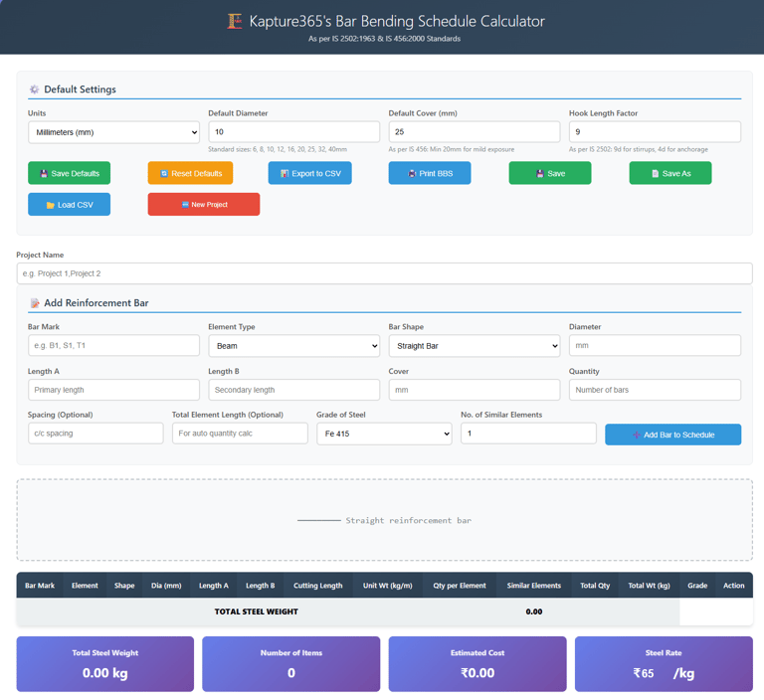Click the IS 456 cover hint text
Screen dimensions: 764x700
(452, 149)
